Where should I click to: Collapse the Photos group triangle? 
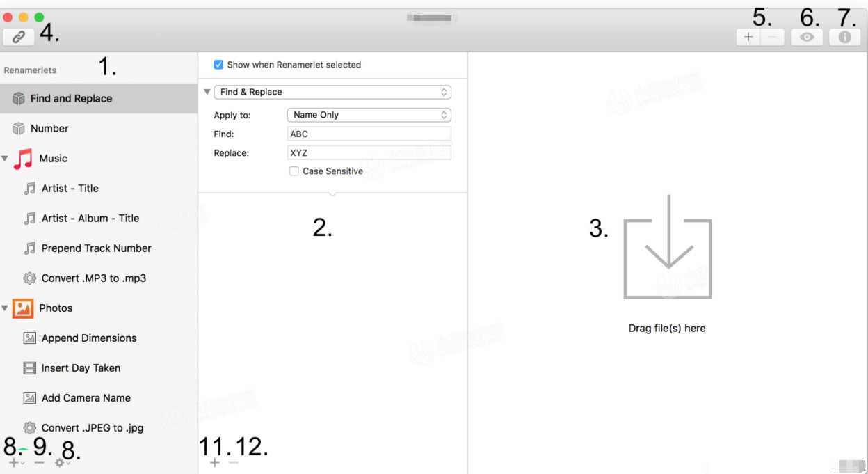(6, 308)
